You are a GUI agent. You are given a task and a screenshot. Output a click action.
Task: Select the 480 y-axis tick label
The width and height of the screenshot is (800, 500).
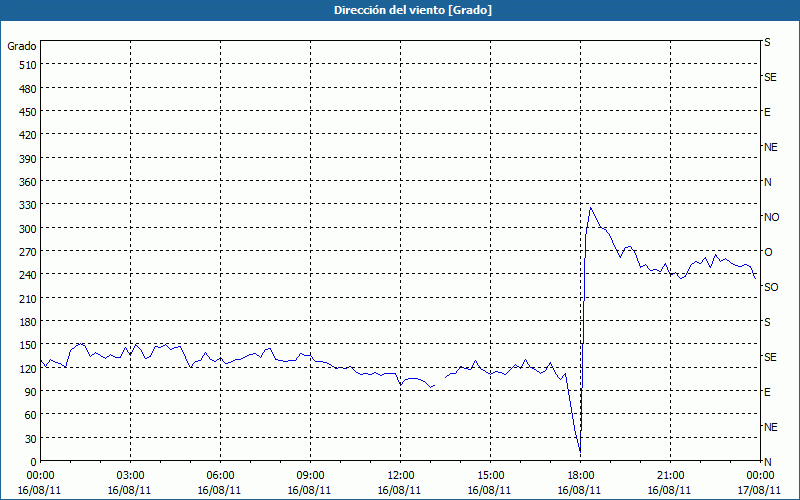coord(29,89)
